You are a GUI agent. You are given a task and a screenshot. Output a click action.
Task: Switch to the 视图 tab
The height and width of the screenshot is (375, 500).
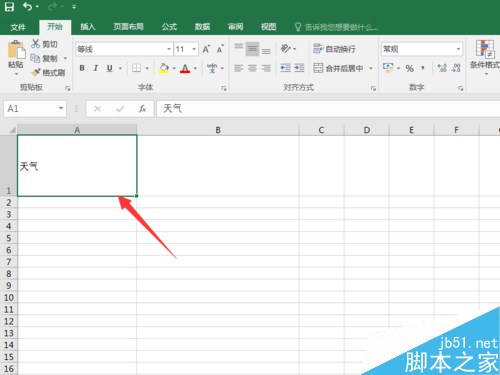tap(268, 27)
